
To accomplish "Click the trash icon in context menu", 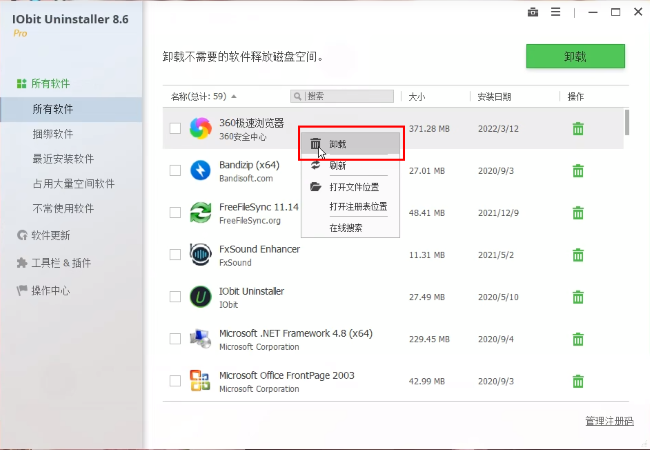I will pos(315,144).
